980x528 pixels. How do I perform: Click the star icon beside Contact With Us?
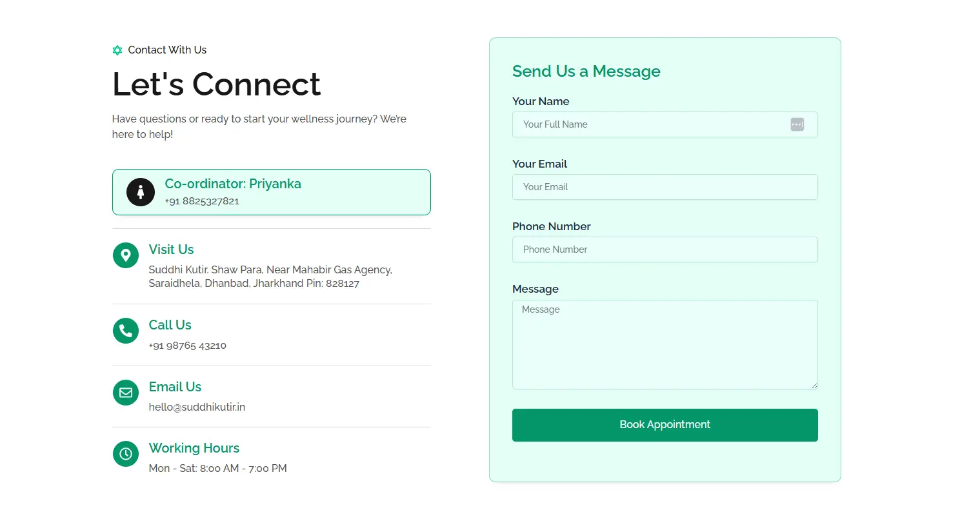[x=117, y=50]
